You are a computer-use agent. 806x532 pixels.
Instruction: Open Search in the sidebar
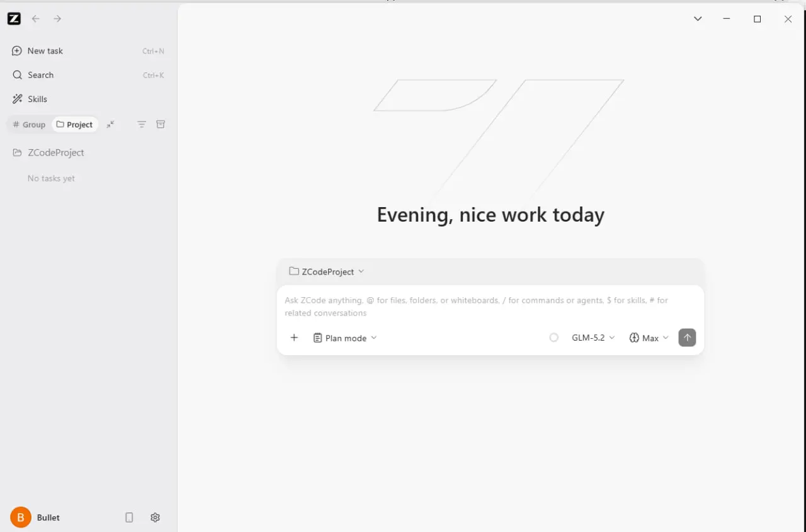[88, 75]
